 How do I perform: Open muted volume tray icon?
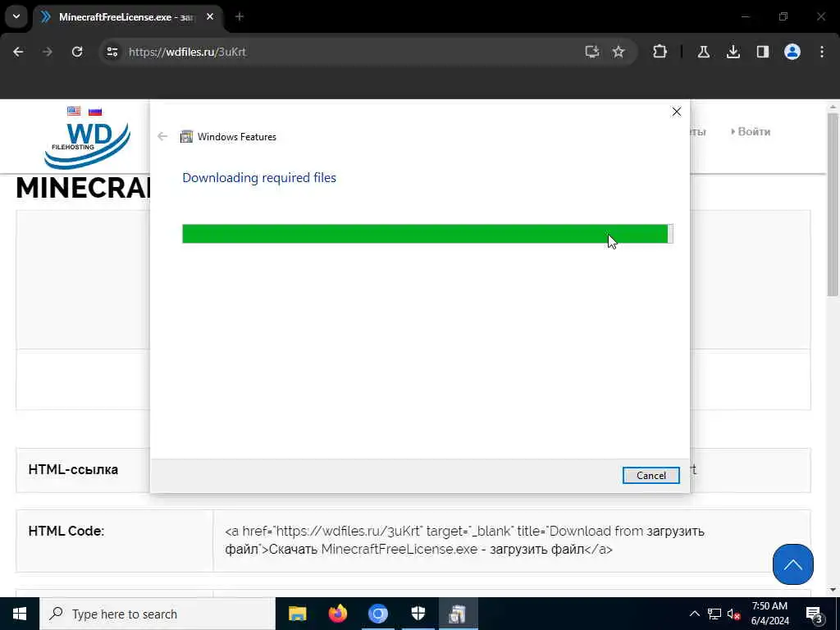click(x=734, y=614)
